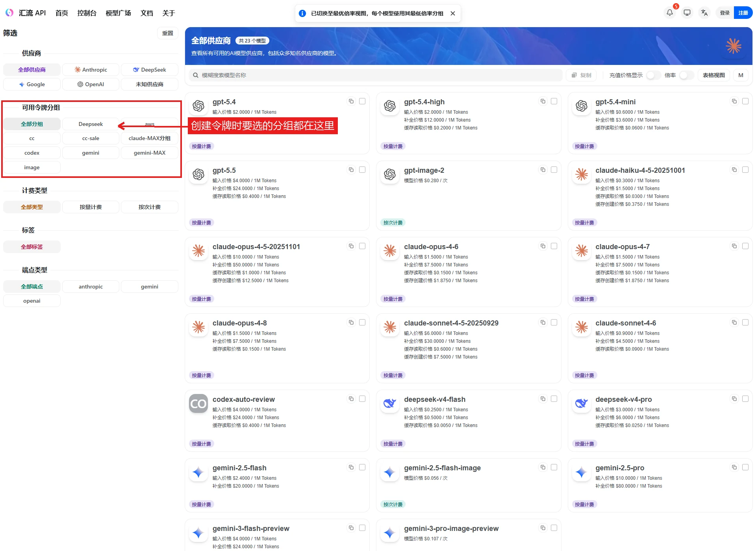Click the 重置 filter button

pos(167,33)
